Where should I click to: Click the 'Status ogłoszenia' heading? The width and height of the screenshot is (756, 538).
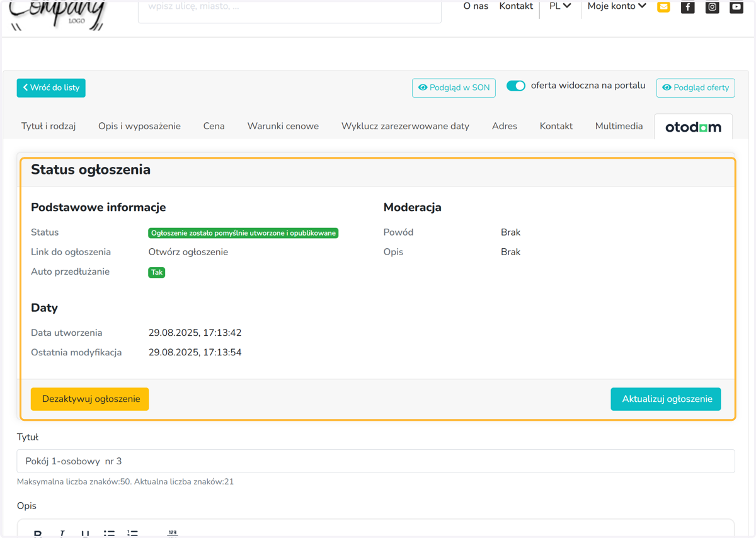91,169
